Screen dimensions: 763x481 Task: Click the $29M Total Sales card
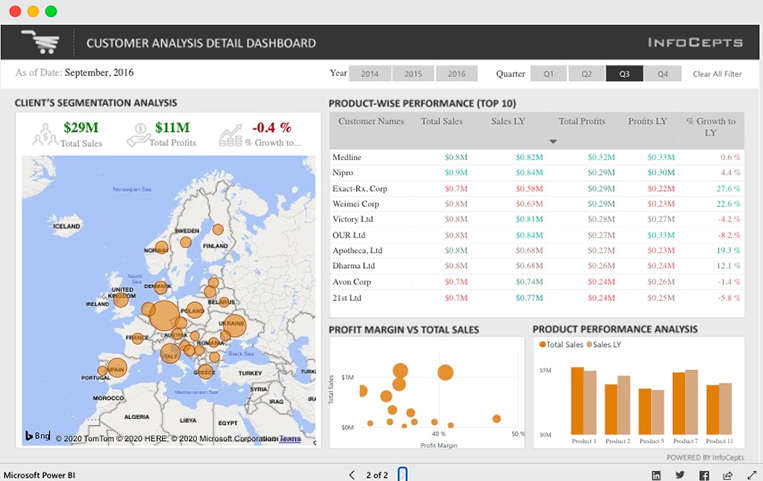(68, 134)
